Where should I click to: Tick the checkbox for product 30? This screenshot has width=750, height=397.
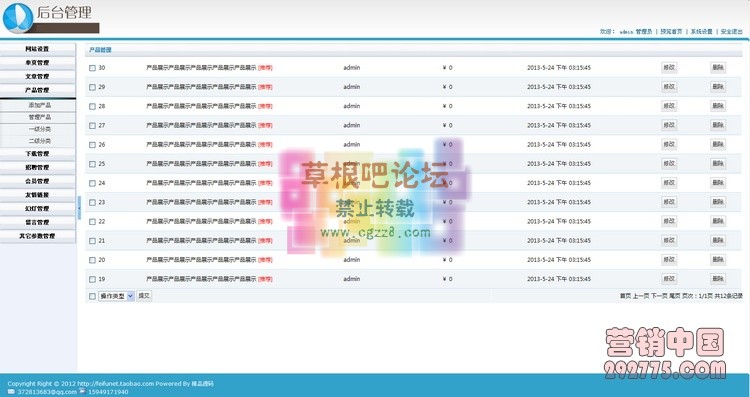pos(92,68)
